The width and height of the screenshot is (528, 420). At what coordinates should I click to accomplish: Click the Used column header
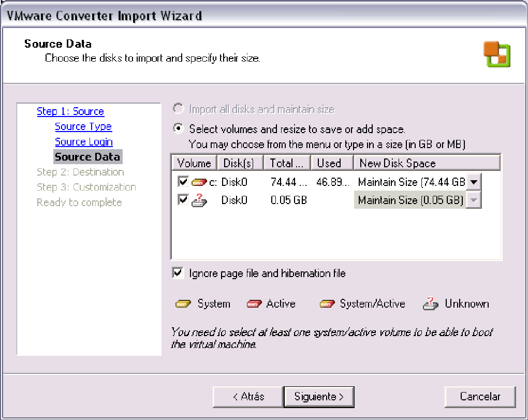[x=332, y=163]
